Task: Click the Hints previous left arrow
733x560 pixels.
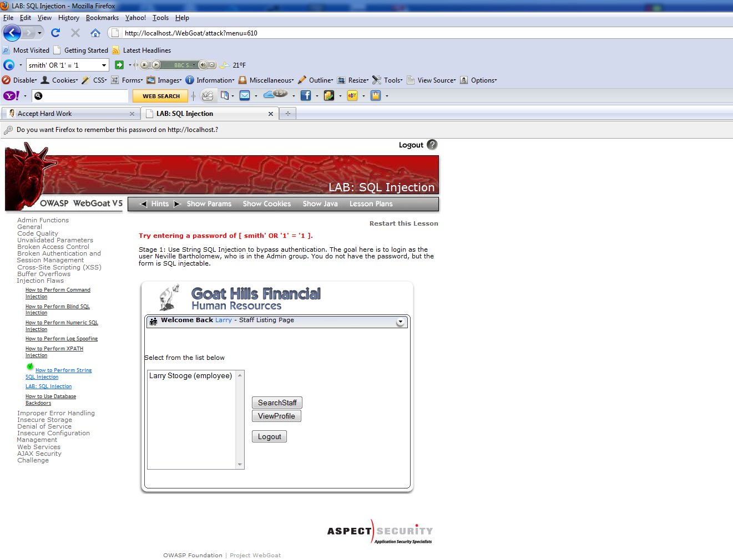Action: (x=144, y=204)
